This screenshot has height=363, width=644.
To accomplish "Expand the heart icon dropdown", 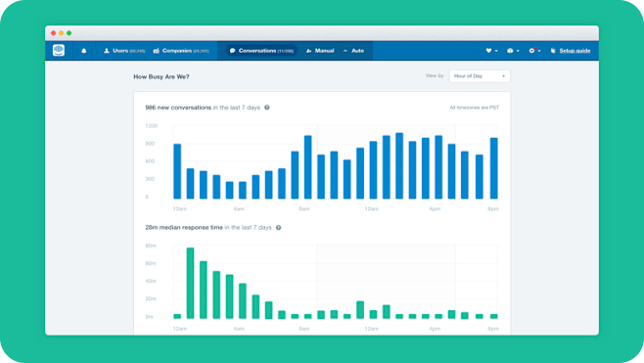I will tap(491, 51).
